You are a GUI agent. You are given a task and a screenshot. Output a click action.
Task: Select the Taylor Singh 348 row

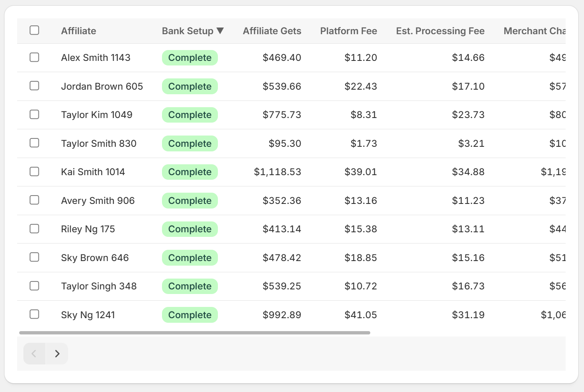(x=99, y=286)
